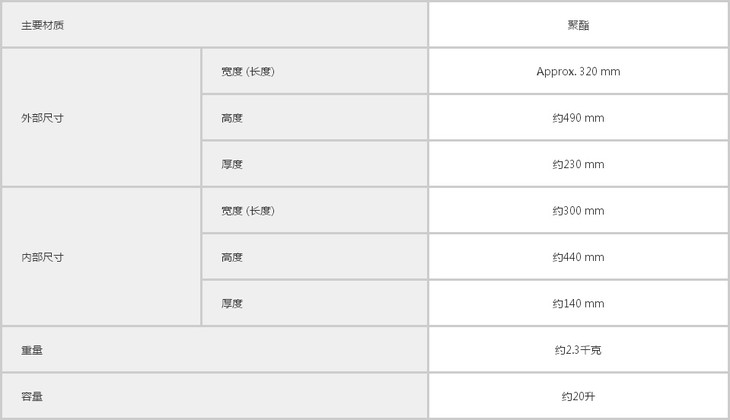The width and height of the screenshot is (730, 420).
Task: Click the 约440 mm value cell
Action: click(578, 257)
